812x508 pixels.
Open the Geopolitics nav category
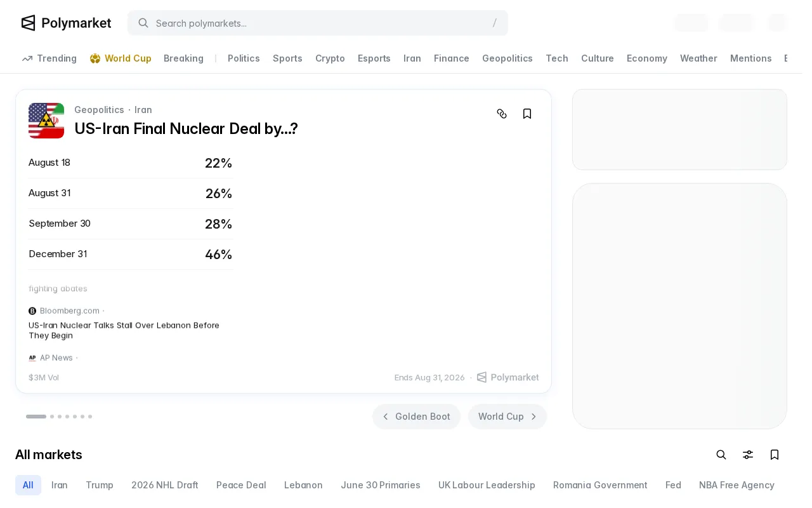point(507,58)
